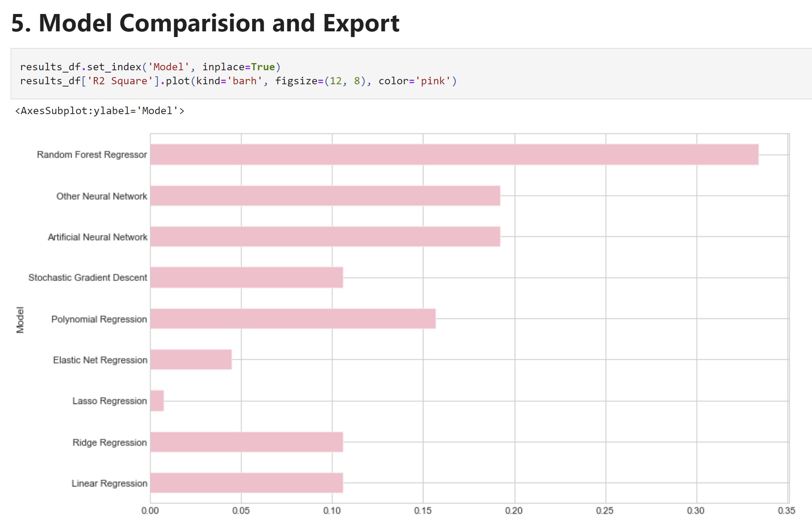Click the 0.20 x-axis tick label

(514, 511)
